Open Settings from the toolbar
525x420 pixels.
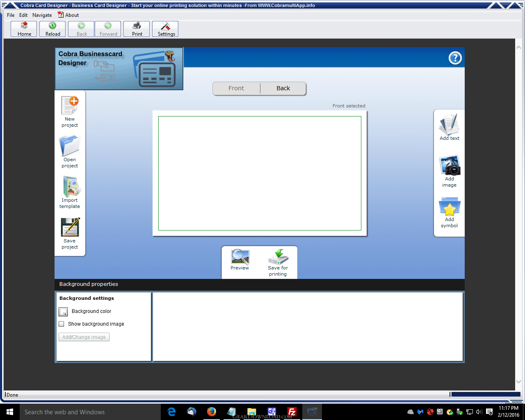[165, 29]
